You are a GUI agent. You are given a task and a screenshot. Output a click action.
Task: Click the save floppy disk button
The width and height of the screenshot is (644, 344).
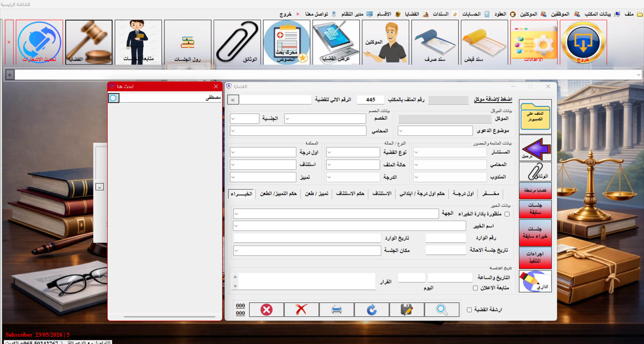coord(407,310)
